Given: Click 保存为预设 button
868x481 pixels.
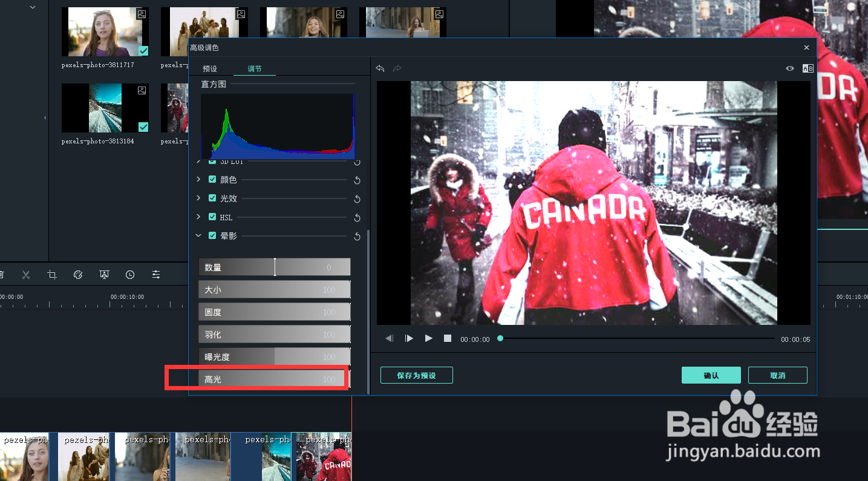Looking at the screenshot, I should coord(417,375).
